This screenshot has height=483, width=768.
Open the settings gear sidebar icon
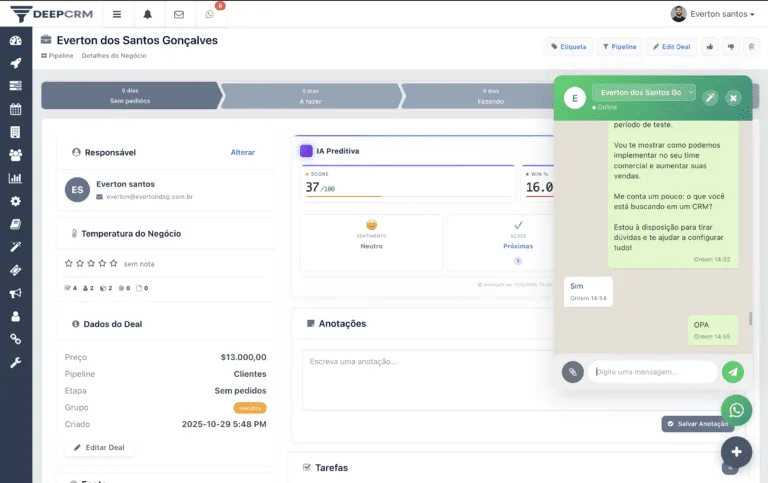click(16, 201)
